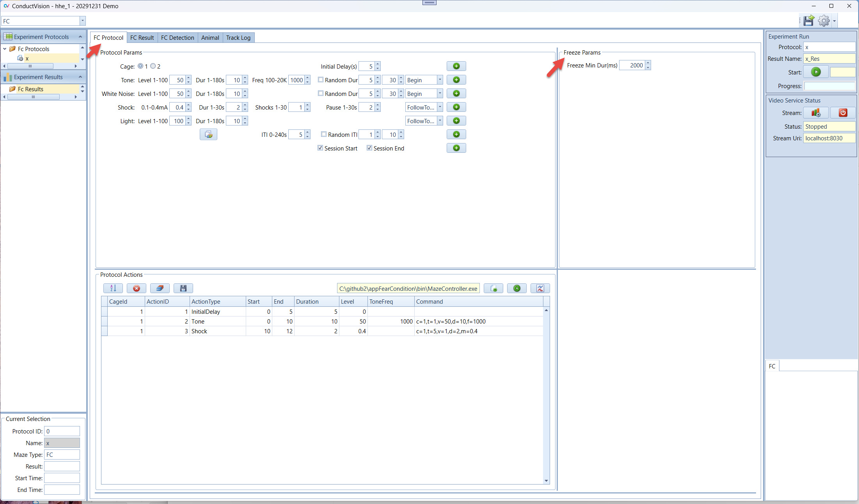Collapse the Fc Protocols tree node

[x=5, y=49]
